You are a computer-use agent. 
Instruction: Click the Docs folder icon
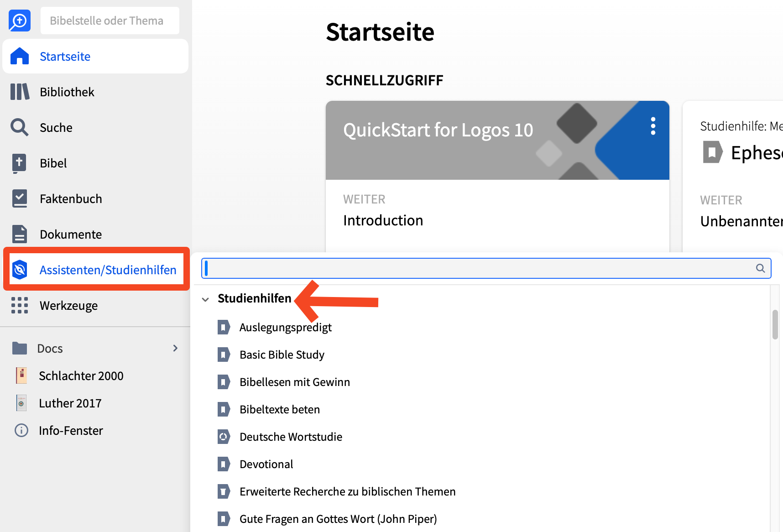(x=20, y=348)
